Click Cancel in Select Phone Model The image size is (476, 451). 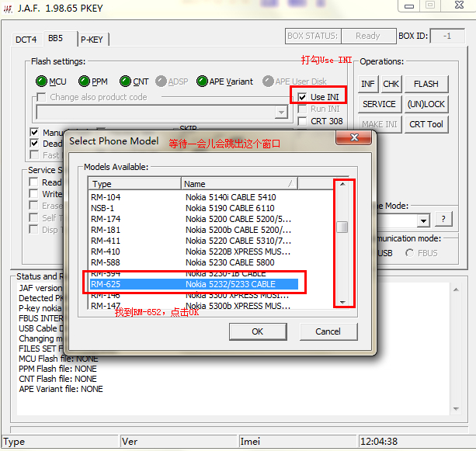tap(328, 331)
